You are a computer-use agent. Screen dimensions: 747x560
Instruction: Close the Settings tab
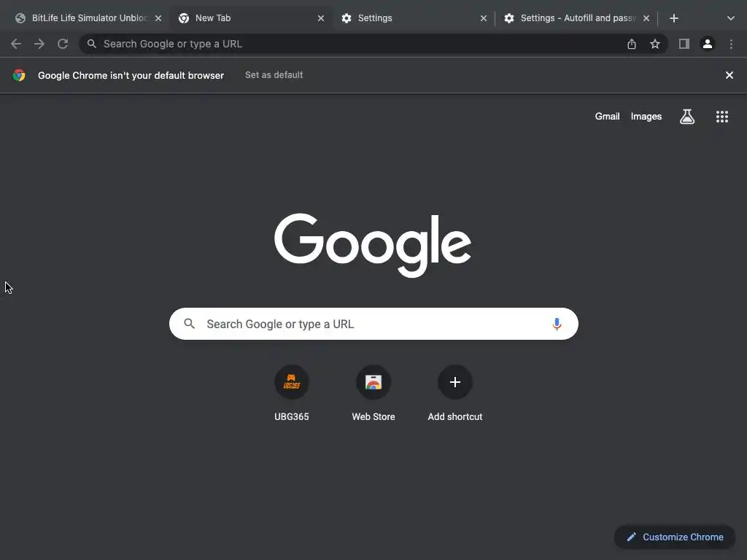tap(484, 18)
